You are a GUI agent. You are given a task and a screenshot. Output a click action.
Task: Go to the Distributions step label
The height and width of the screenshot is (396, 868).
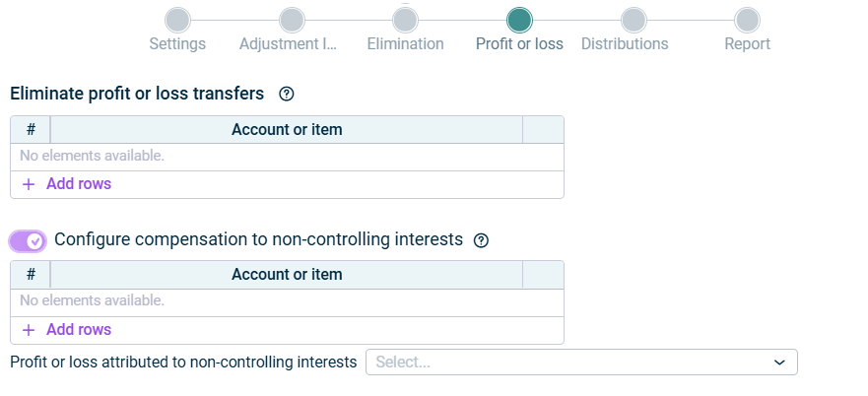click(625, 44)
